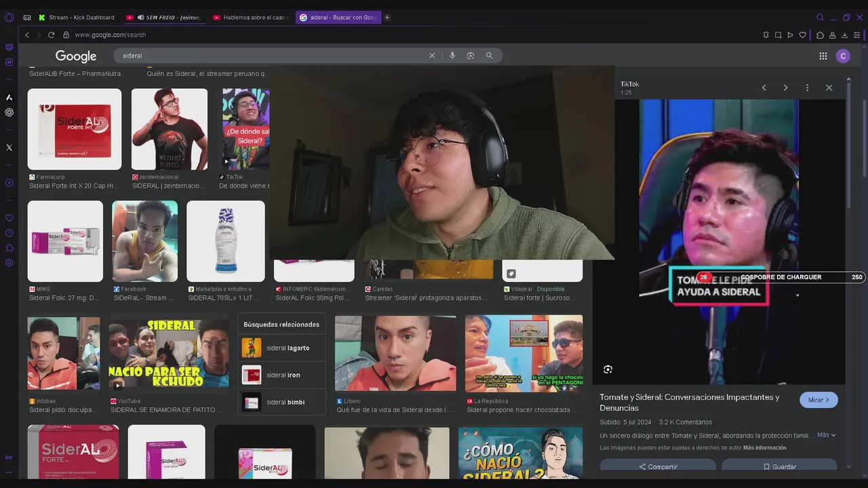868x488 pixels.
Task: Select related search sideral lagarto
Action: (x=281, y=348)
